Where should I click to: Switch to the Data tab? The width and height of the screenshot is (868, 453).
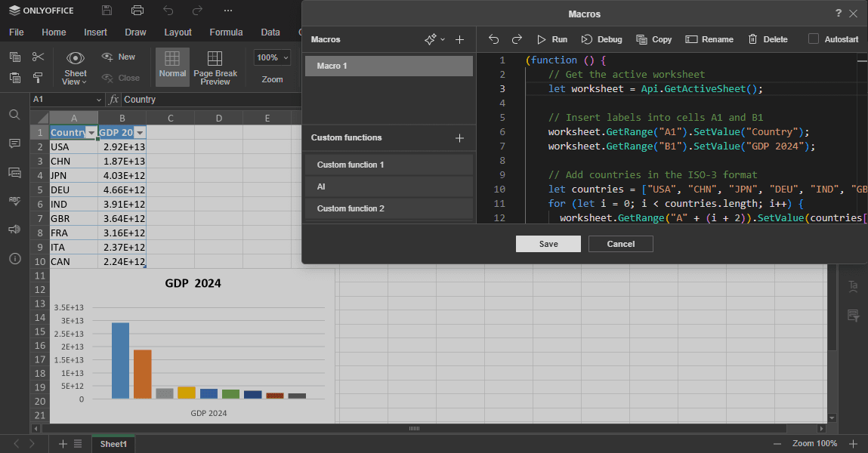pyautogui.click(x=270, y=32)
